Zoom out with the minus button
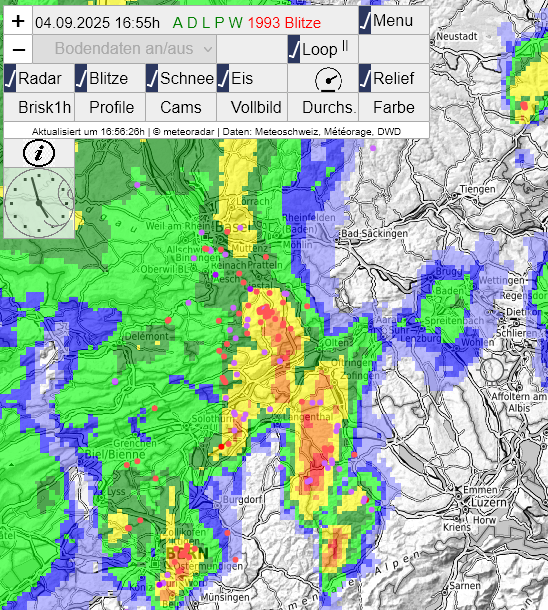The height and width of the screenshot is (610, 548). [18, 49]
